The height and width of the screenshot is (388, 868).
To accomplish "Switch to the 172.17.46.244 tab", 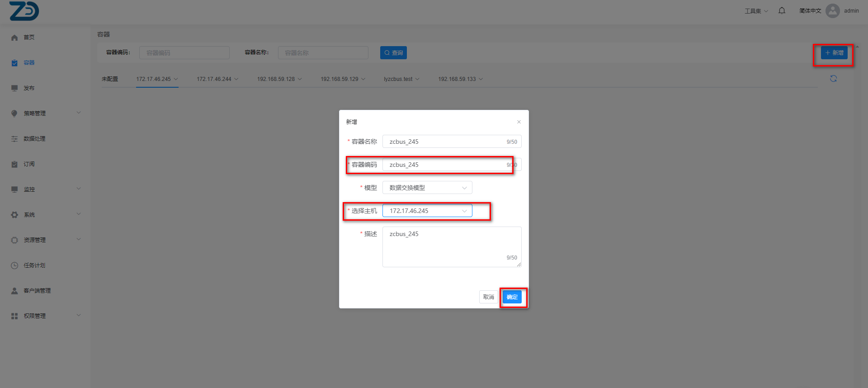I will tap(214, 79).
